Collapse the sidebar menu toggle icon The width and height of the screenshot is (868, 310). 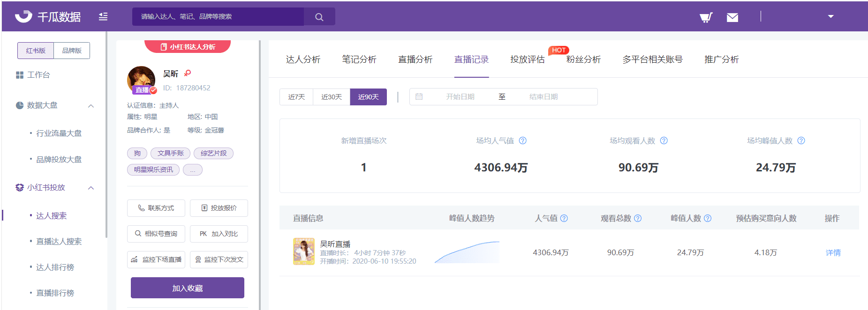[103, 16]
